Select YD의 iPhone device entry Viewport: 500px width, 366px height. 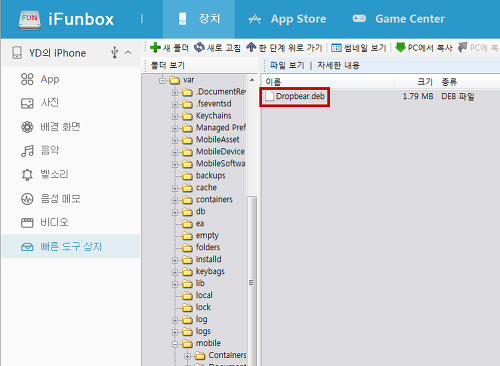pyautogui.click(x=71, y=53)
